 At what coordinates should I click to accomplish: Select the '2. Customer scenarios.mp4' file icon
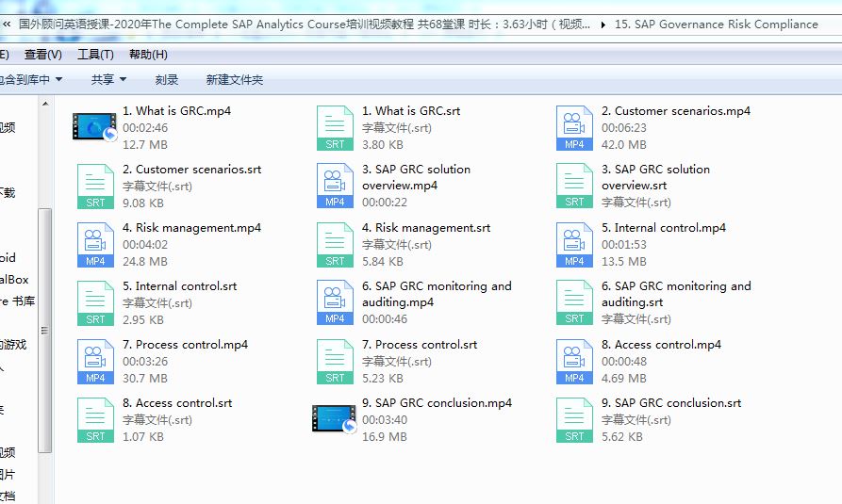click(x=574, y=128)
